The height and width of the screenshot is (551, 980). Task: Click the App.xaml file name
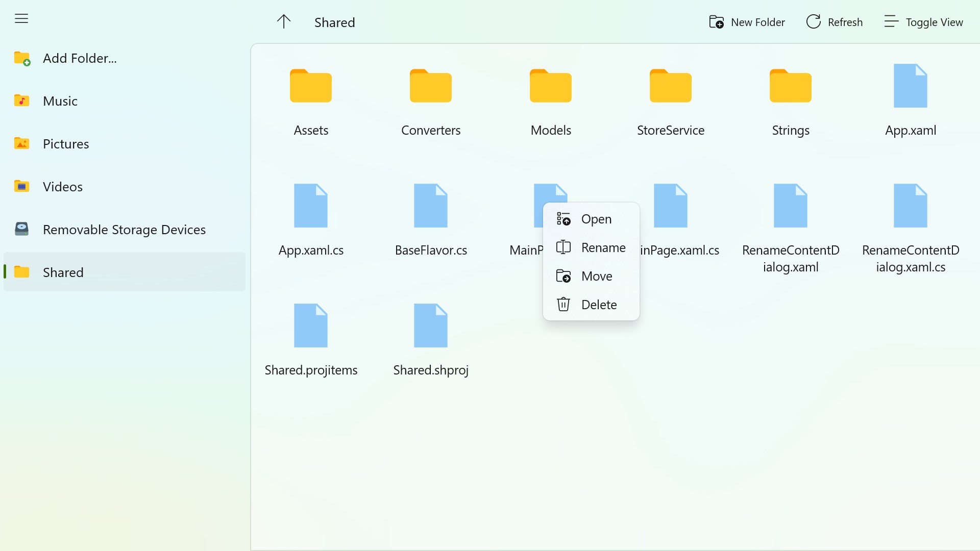(911, 131)
